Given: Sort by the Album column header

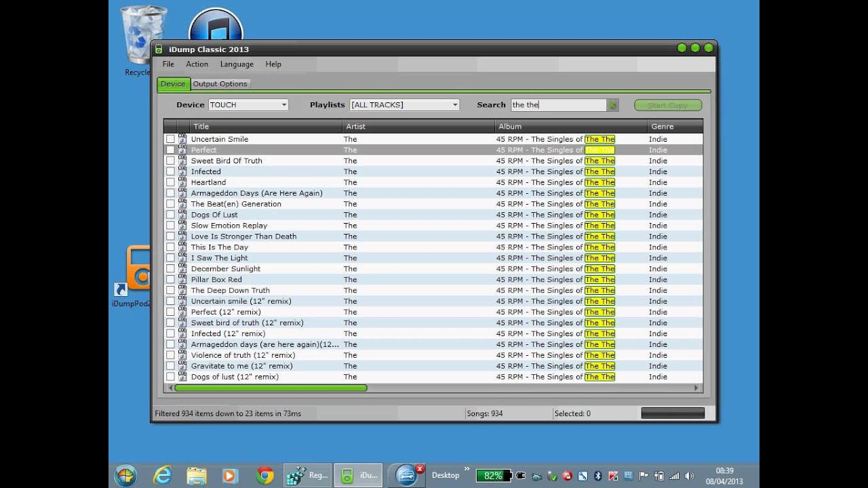Looking at the screenshot, I should 572,126.
